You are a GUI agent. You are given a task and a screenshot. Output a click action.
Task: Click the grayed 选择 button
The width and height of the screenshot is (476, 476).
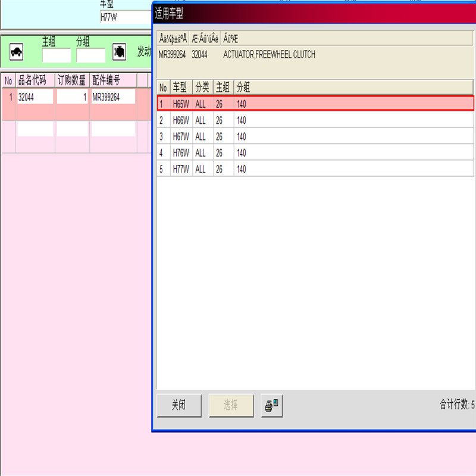pos(231,406)
